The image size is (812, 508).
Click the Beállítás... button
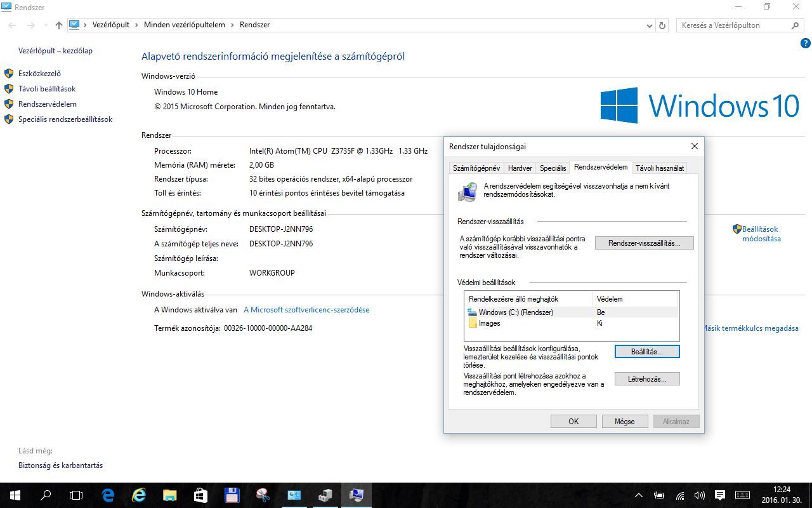click(x=647, y=351)
